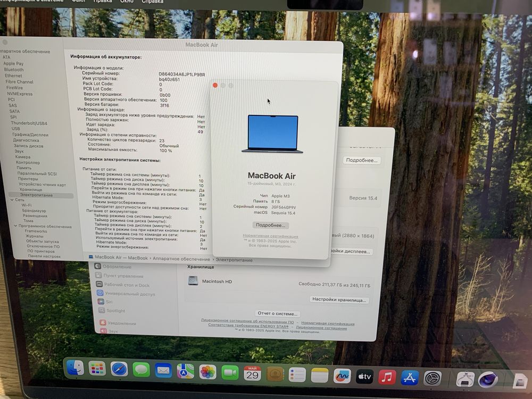This screenshot has height=399, width=532.
Task: Open Calendar showing 29 in the Dock
Action: point(252,374)
